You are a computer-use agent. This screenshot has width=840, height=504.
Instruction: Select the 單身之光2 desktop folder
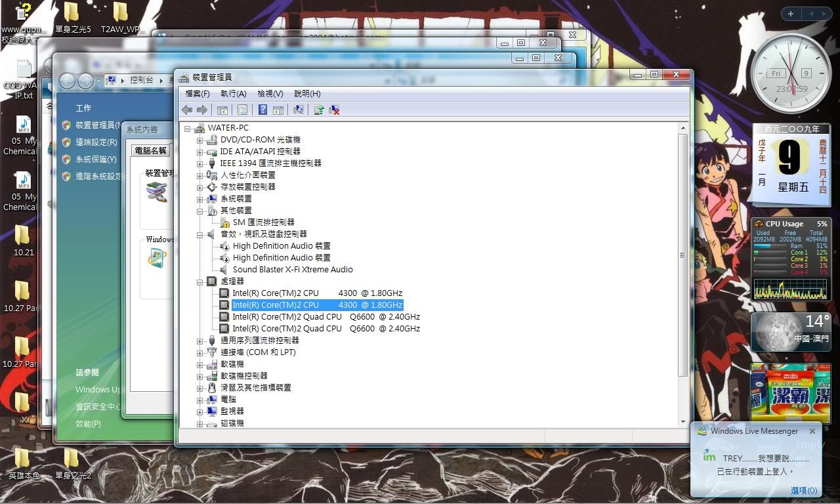[73, 463]
